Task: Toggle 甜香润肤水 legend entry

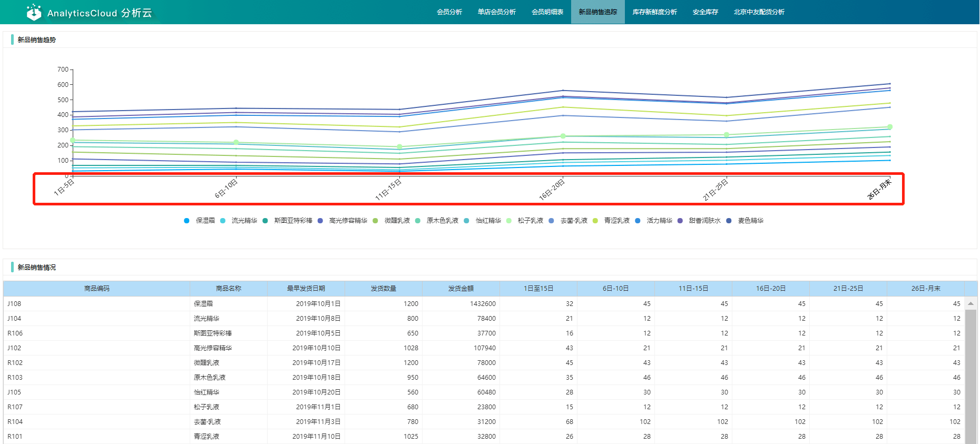Action: click(699, 221)
